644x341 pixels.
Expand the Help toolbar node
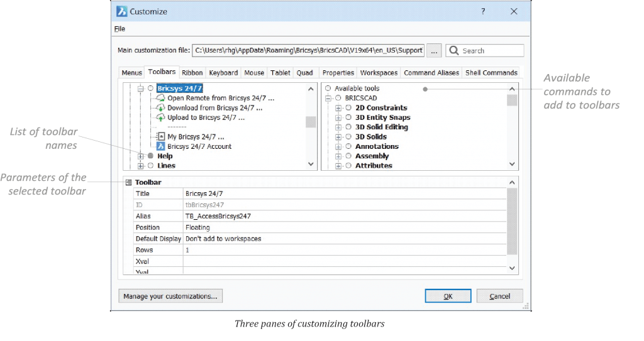pos(140,156)
